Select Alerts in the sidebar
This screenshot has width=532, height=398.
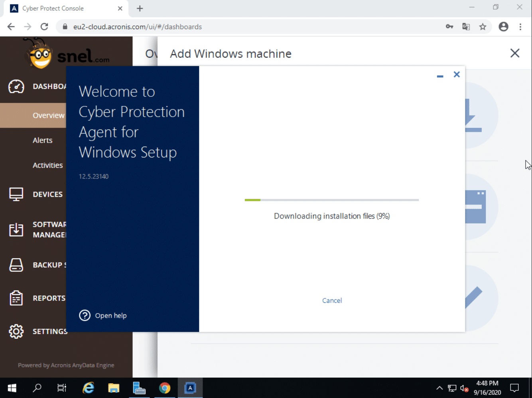pyautogui.click(x=43, y=140)
